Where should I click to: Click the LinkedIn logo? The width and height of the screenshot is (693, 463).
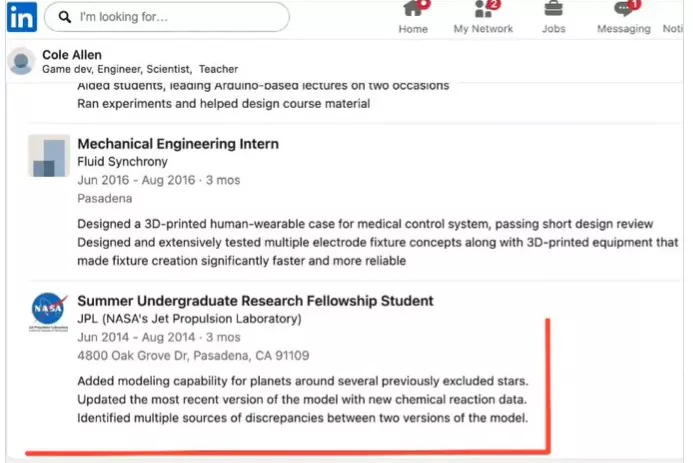click(x=22, y=17)
